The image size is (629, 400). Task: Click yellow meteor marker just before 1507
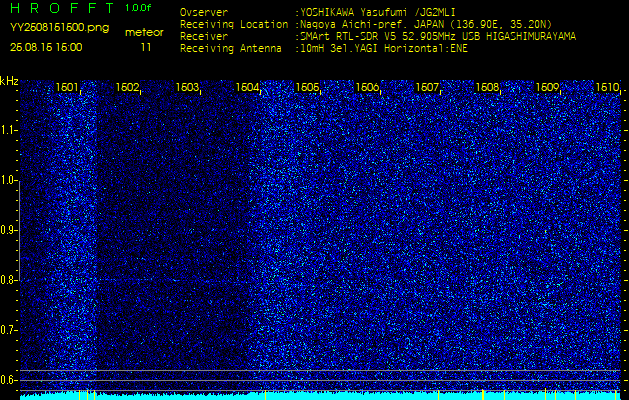point(438,394)
